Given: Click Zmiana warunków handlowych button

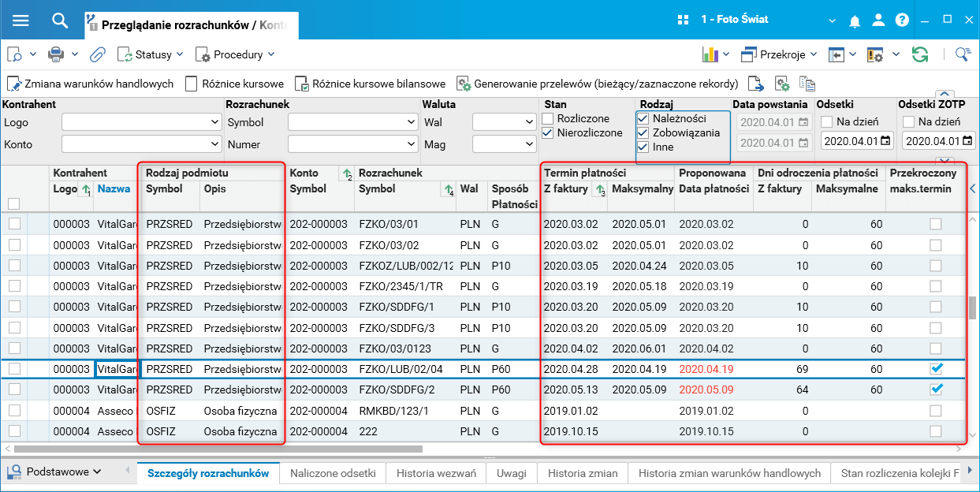Looking at the screenshot, I should tap(91, 84).
